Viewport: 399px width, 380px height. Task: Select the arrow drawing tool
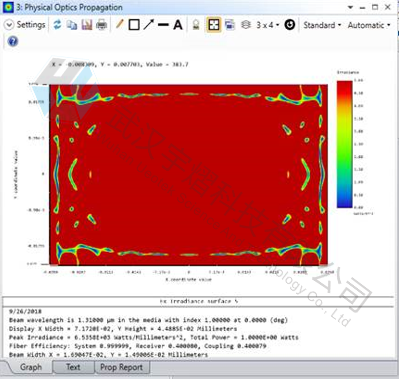(149, 25)
